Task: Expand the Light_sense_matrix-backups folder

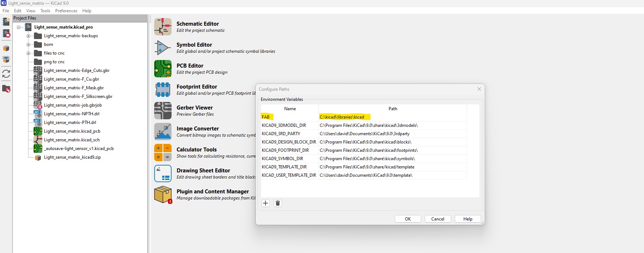Action: [x=28, y=36]
